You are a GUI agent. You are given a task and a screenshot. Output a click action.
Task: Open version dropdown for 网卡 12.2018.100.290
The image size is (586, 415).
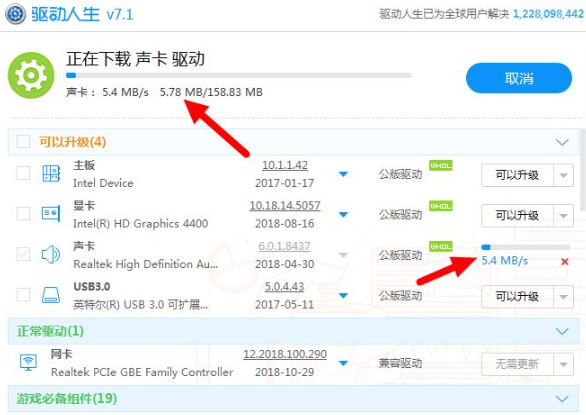point(343,363)
